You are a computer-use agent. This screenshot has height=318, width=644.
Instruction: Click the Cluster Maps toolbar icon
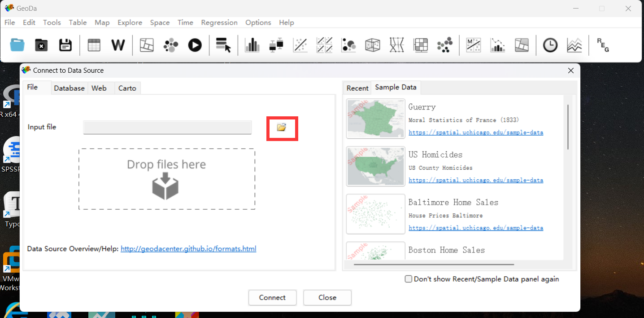[x=522, y=45]
